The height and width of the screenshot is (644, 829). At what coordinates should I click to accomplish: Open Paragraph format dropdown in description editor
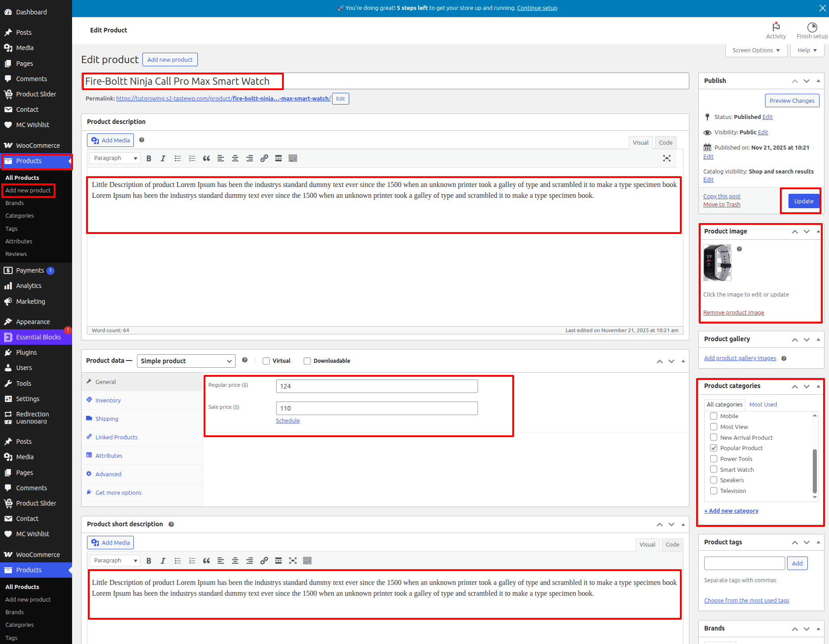115,158
